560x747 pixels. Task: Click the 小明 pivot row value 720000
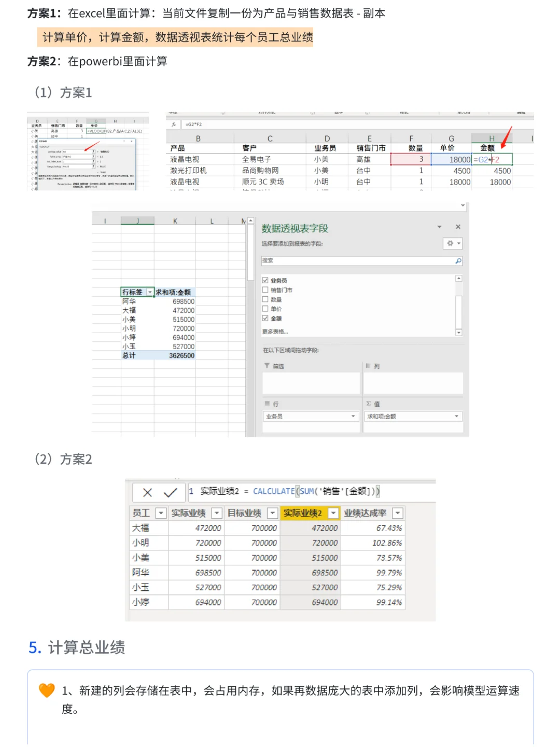(184, 329)
